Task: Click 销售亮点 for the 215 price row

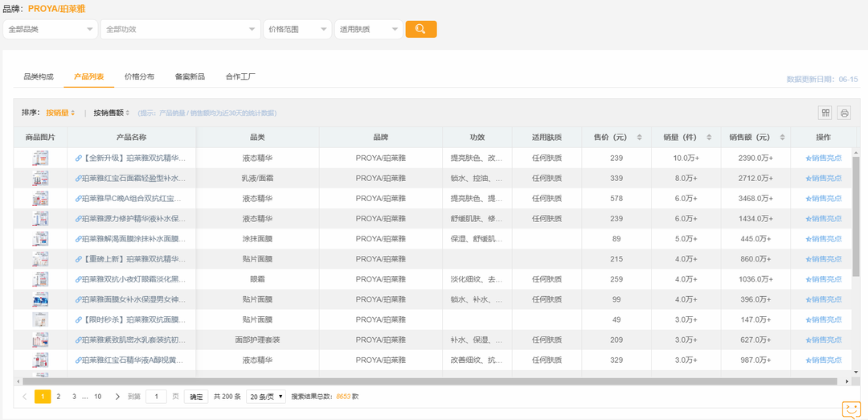Action: click(x=824, y=259)
